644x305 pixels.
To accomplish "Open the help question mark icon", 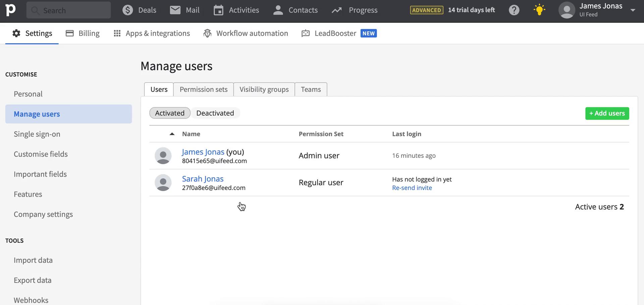I will click(x=514, y=10).
